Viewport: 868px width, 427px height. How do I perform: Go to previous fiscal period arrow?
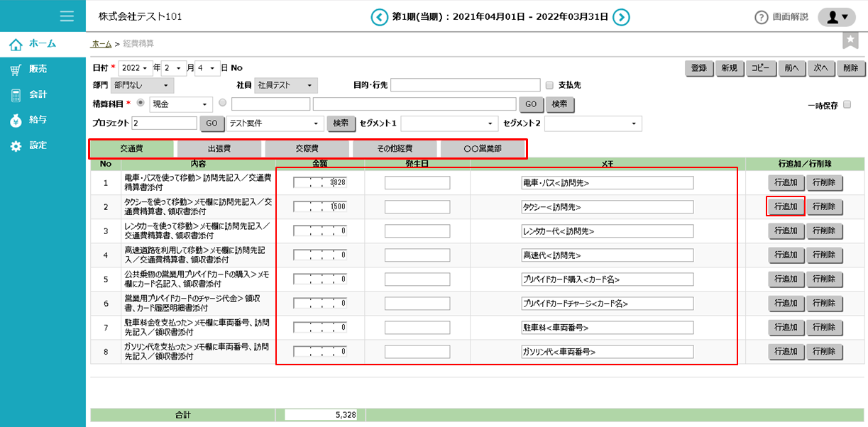tap(380, 17)
